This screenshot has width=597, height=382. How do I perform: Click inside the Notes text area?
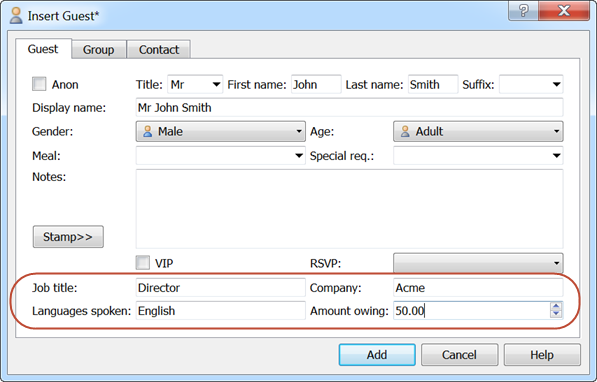(349, 209)
